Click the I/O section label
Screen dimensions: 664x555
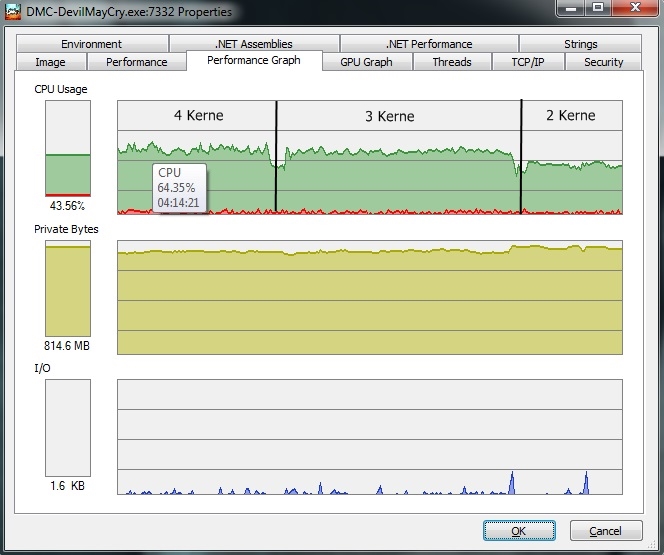pyautogui.click(x=42, y=368)
